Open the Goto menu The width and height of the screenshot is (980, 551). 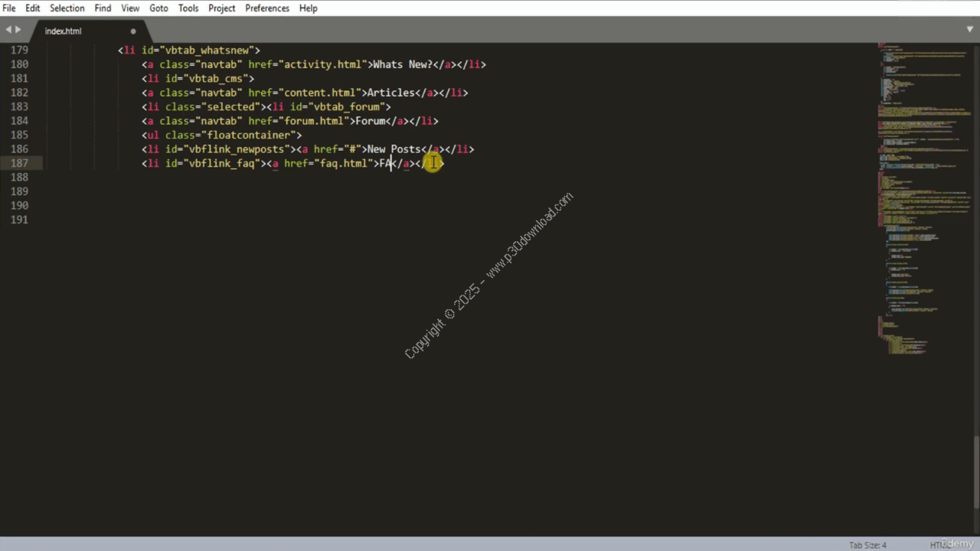(158, 8)
